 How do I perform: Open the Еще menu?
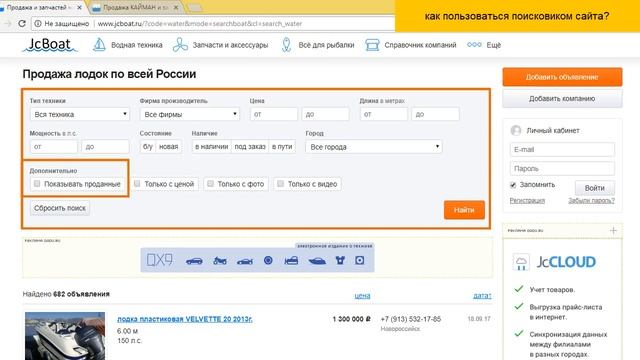pos(493,45)
